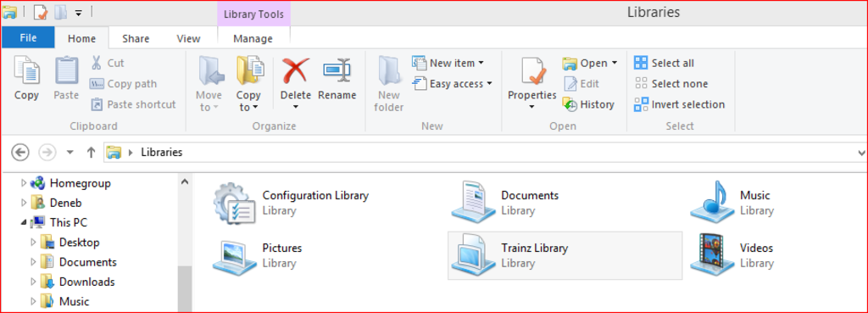
Task: Click the red Delete X icon
Action: 295,70
